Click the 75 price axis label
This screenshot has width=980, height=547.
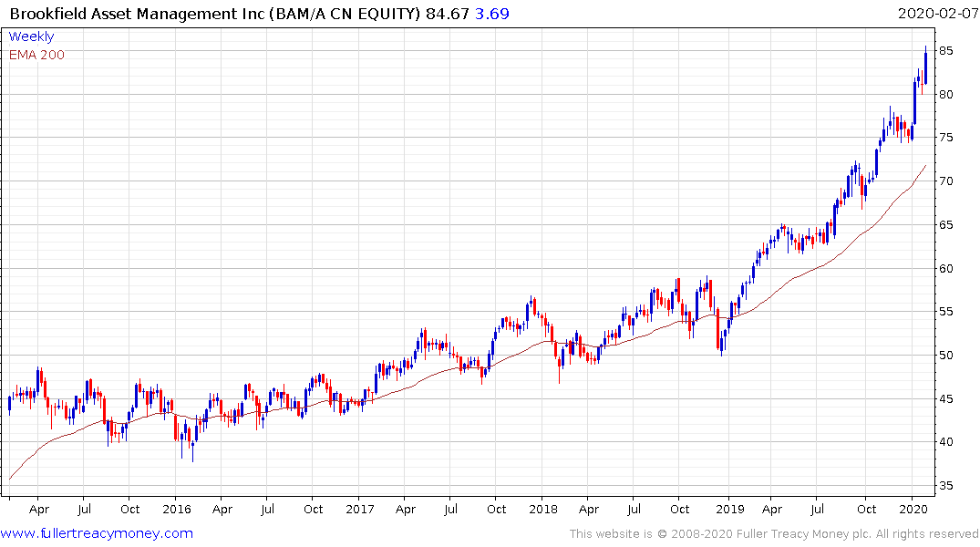pos(945,138)
